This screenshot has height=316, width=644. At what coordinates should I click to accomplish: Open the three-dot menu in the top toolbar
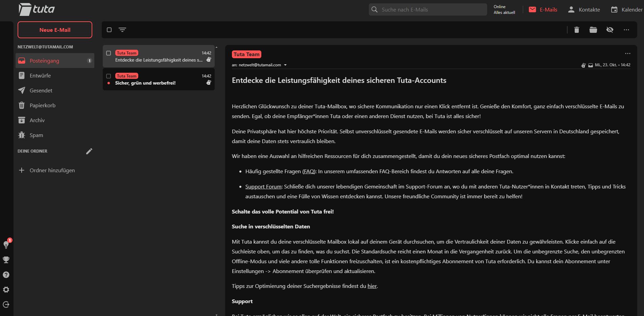coord(626,30)
